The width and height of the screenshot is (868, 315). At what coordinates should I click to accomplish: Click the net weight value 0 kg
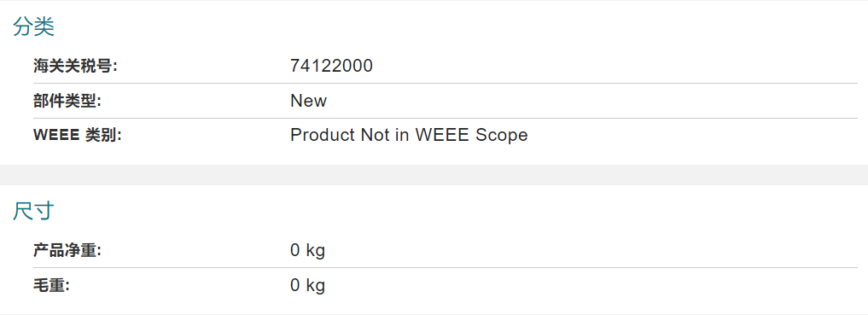point(307,251)
